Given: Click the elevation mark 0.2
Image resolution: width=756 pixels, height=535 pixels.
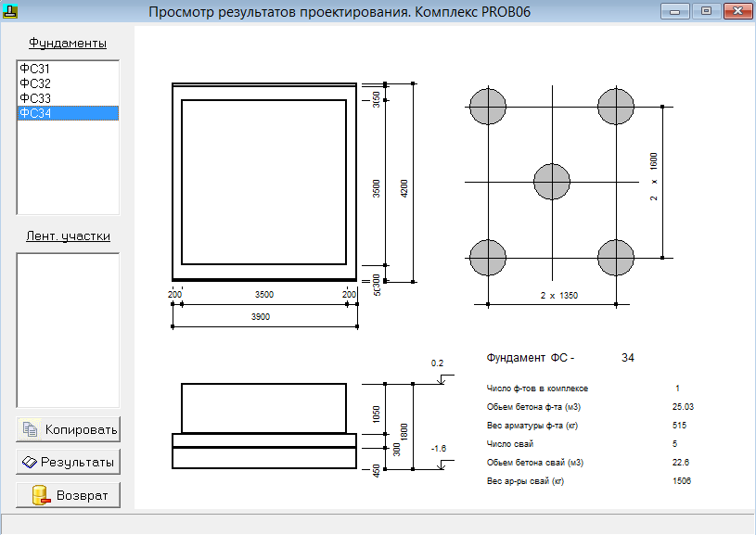Looking at the screenshot, I should [x=437, y=363].
